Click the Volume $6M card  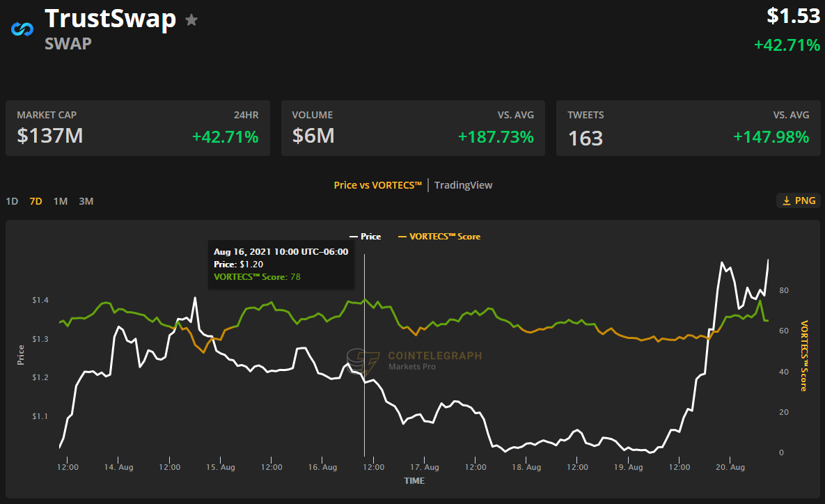click(413, 128)
